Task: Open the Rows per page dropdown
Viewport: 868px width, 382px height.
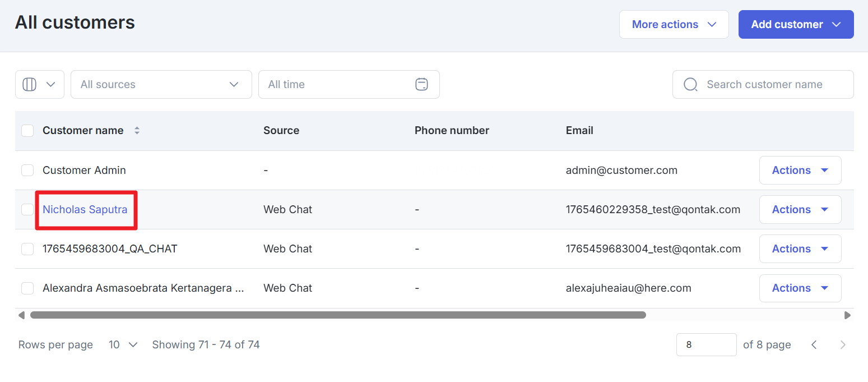Action: point(123,345)
